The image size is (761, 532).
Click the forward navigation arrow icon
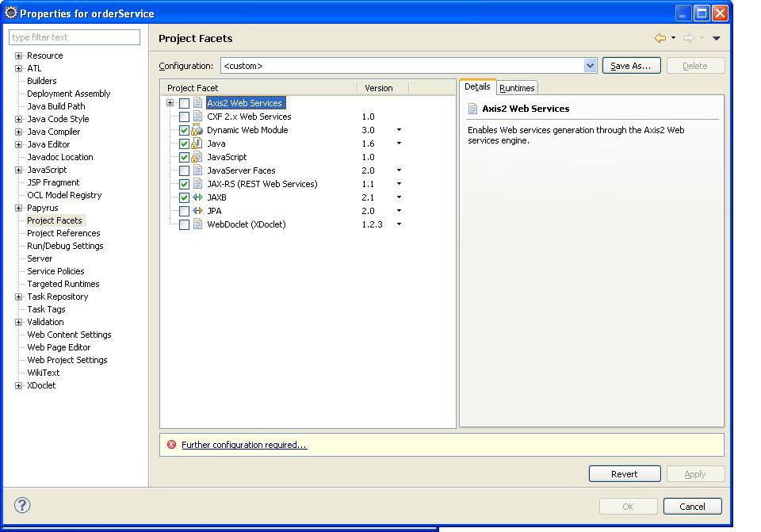pyautogui.click(x=688, y=38)
